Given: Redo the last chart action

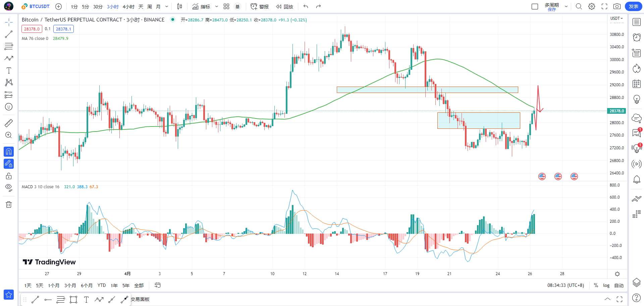Looking at the screenshot, I should click(318, 6).
